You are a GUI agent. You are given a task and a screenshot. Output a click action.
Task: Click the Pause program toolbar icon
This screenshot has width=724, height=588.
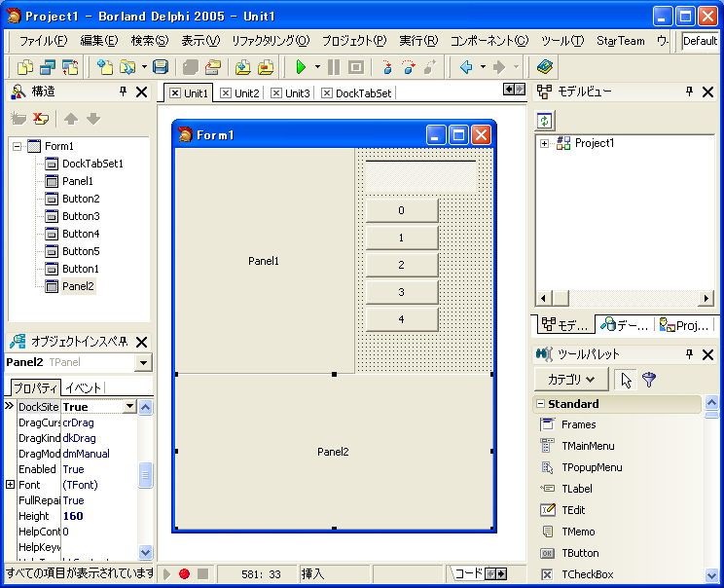334,67
